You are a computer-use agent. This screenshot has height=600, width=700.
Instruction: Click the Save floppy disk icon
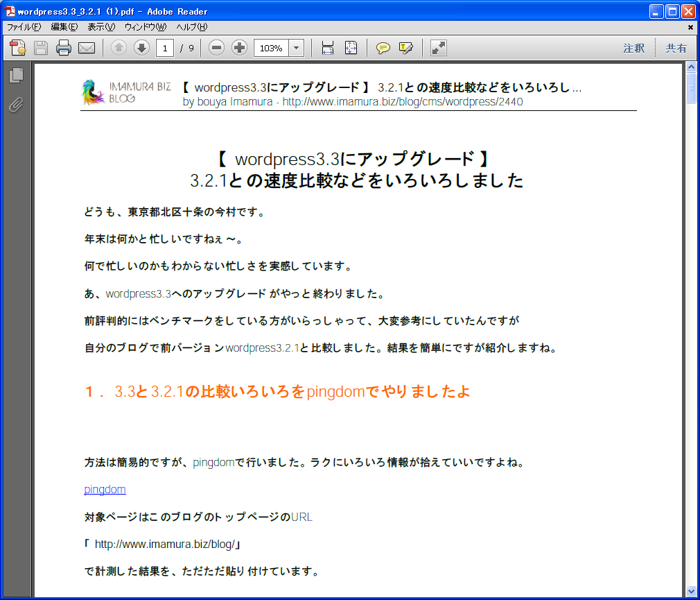(x=41, y=48)
